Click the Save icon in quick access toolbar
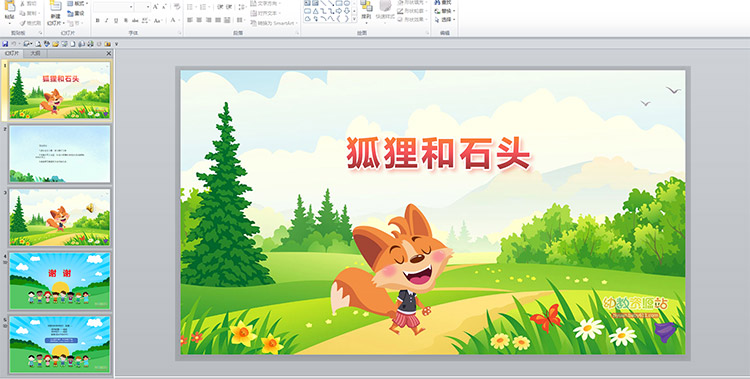This screenshot has width=750, height=379. pos(5,44)
